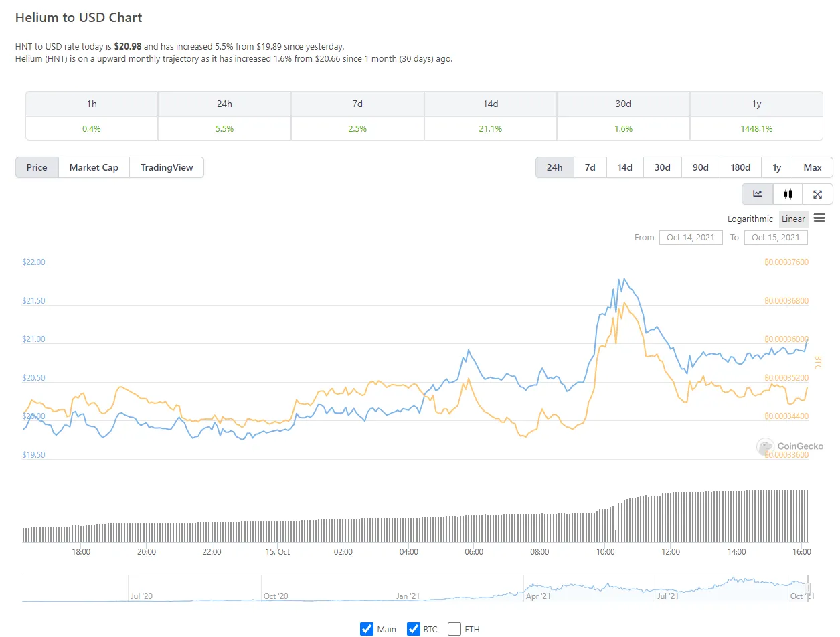Select the 24h range button
Screen dimensions: 840x637
pos(554,167)
